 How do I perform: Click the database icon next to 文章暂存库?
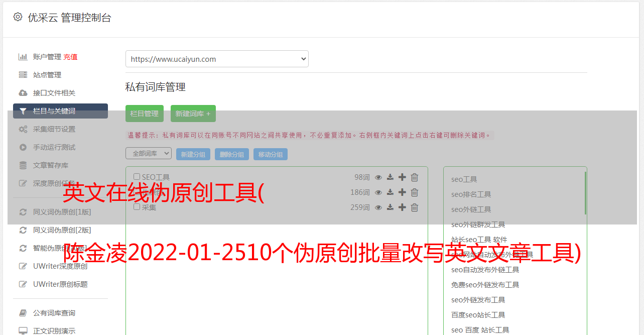pyautogui.click(x=23, y=165)
